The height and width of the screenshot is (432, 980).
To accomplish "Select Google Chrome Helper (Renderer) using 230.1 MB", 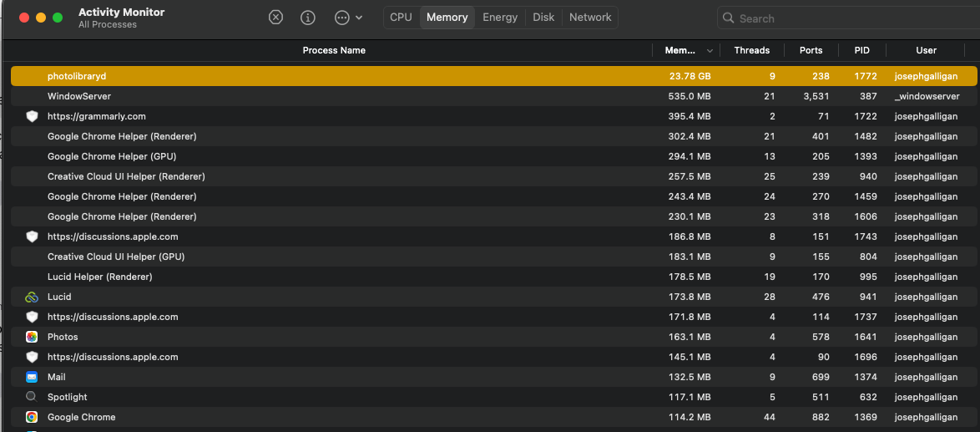I will (122, 216).
